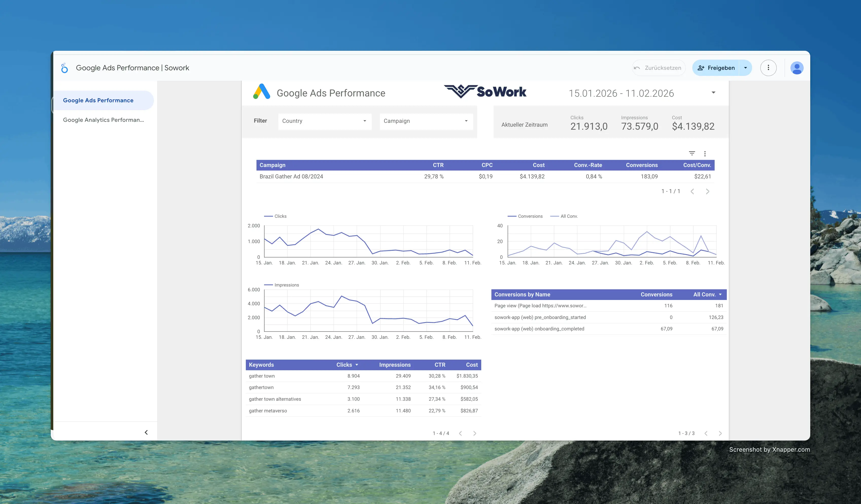Viewport: 861px width, 504px height.
Task: Open the three-dot more options menu in header
Action: [768, 68]
